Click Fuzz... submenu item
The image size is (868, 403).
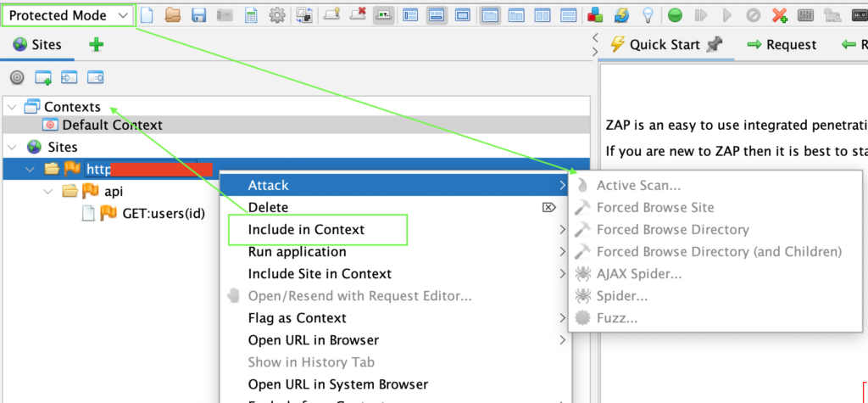pyautogui.click(x=715, y=318)
